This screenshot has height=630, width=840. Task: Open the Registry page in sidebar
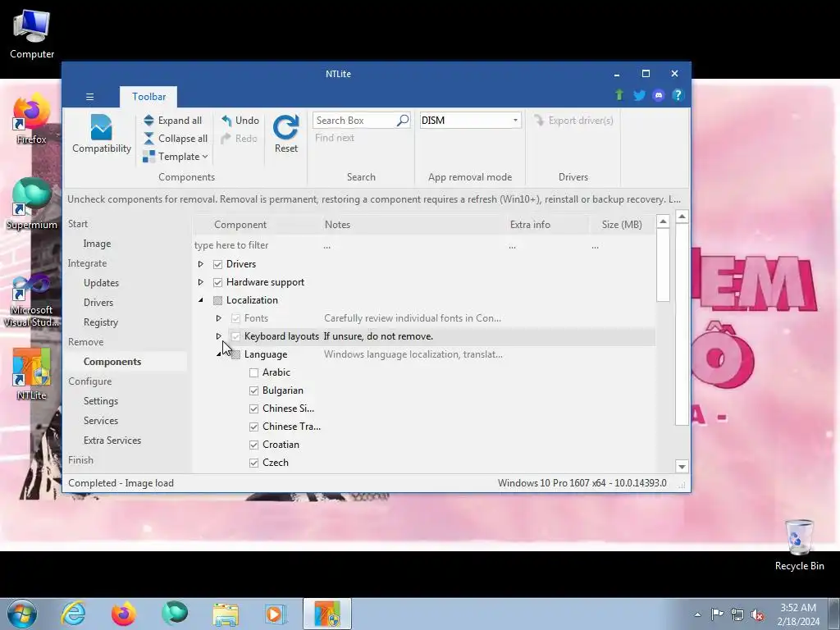coord(101,322)
